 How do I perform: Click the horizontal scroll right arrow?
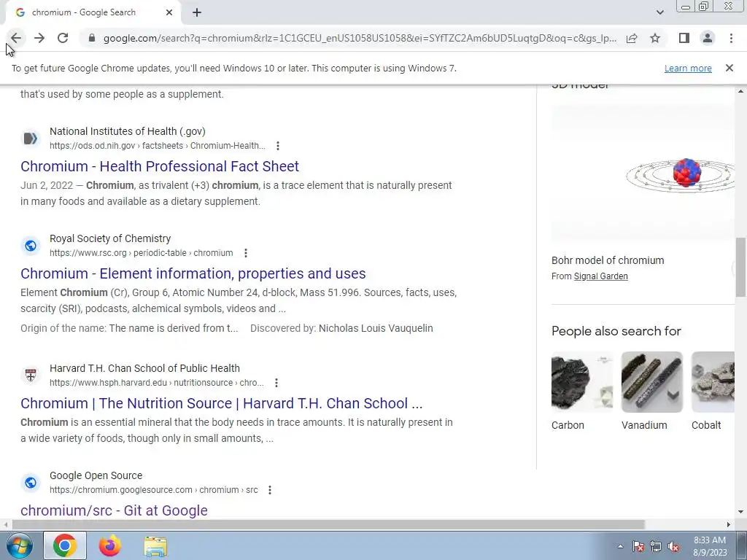(729, 524)
